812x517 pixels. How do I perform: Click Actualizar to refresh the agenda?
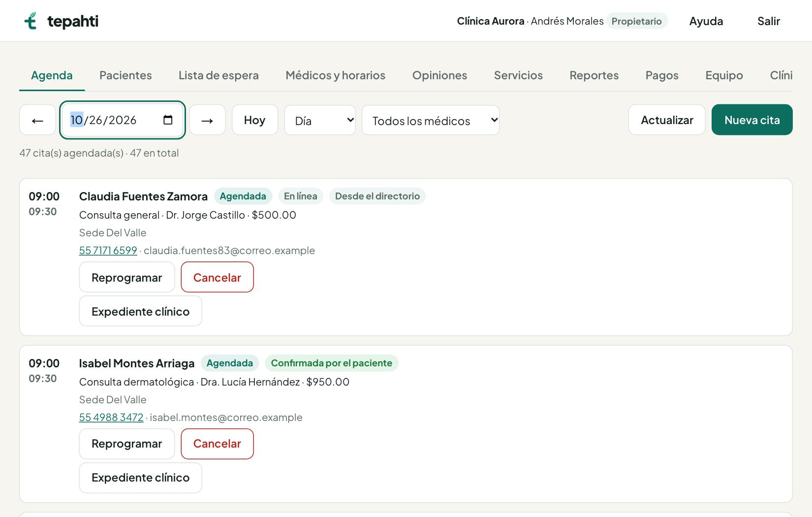[667, 120]
